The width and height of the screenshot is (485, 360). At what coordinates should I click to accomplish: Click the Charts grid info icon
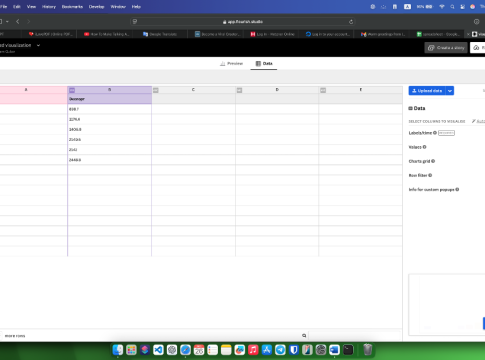(x=433, y=161)
